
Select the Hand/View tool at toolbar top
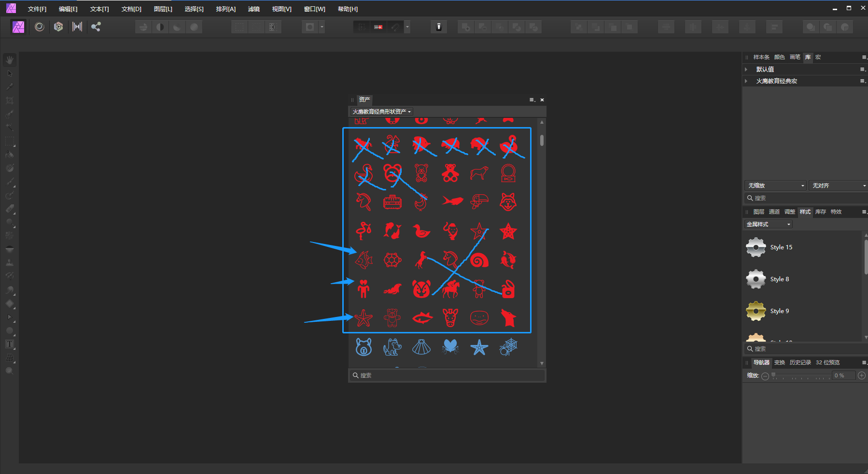[10, 59]
